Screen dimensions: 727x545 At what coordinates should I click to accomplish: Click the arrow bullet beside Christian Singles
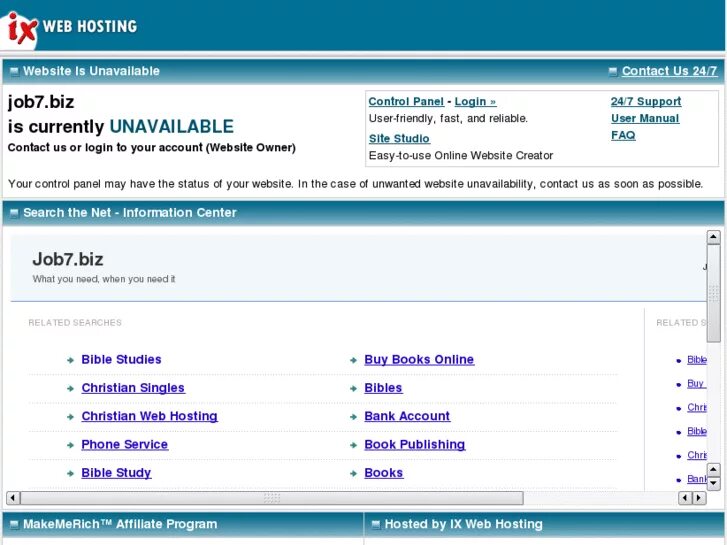click(70, 389)
